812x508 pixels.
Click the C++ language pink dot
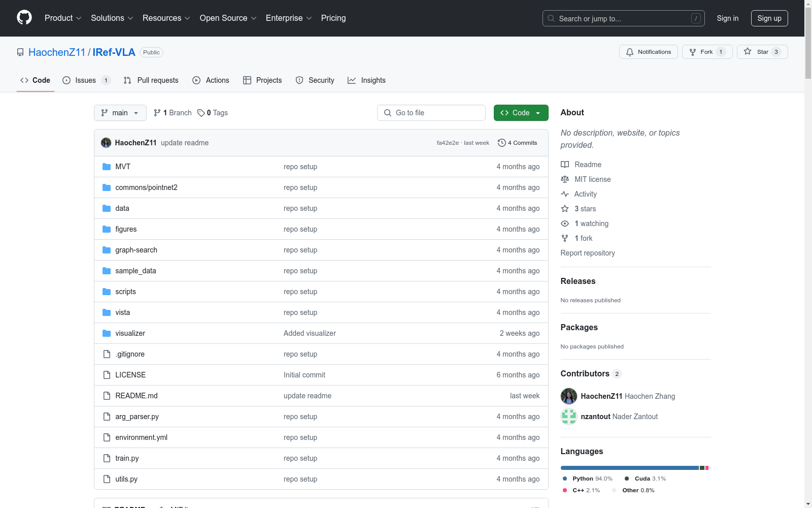click(565, 490)
